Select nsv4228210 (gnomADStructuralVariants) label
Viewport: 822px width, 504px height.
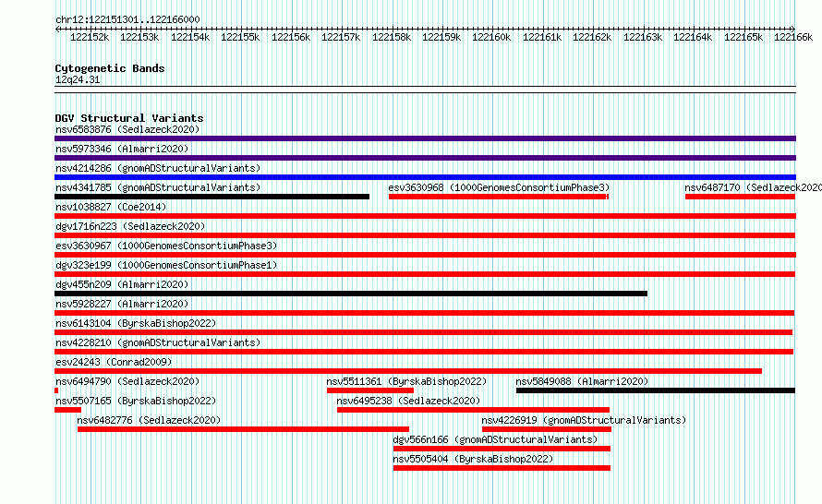(x=158, y=342)
